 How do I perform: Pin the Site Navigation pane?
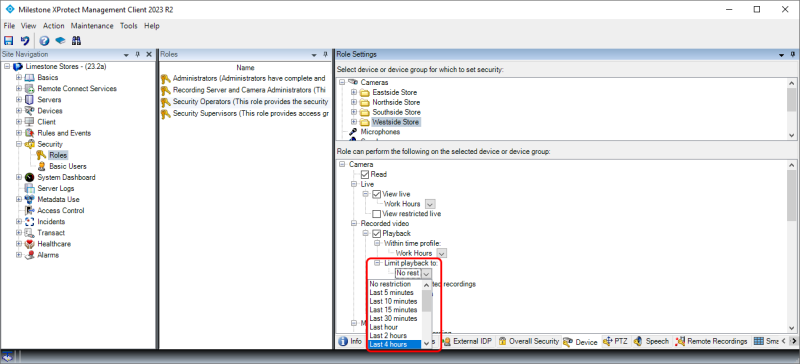[x=137, y=55]
